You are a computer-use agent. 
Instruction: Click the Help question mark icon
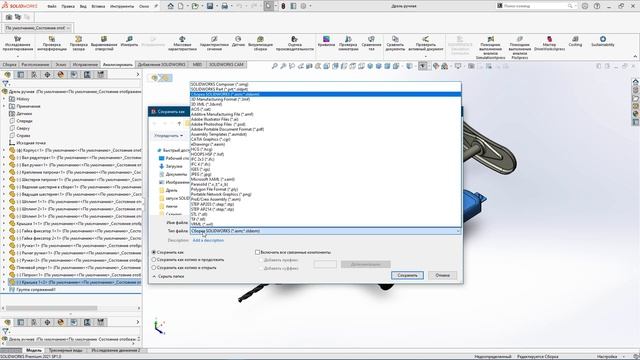(x=597, y=6)
